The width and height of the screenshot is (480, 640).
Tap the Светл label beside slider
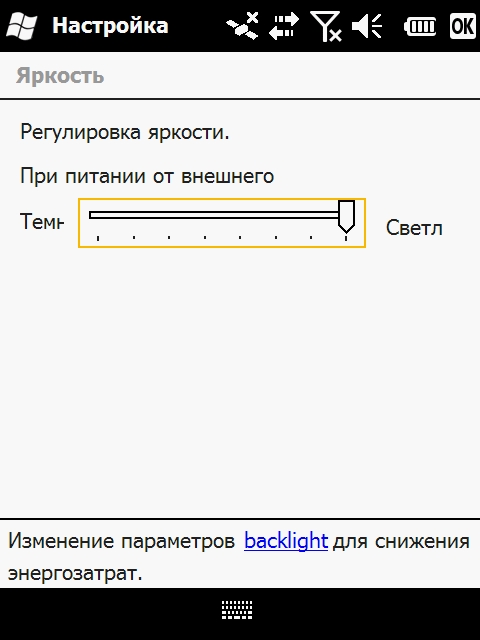[x=414, y=228]
